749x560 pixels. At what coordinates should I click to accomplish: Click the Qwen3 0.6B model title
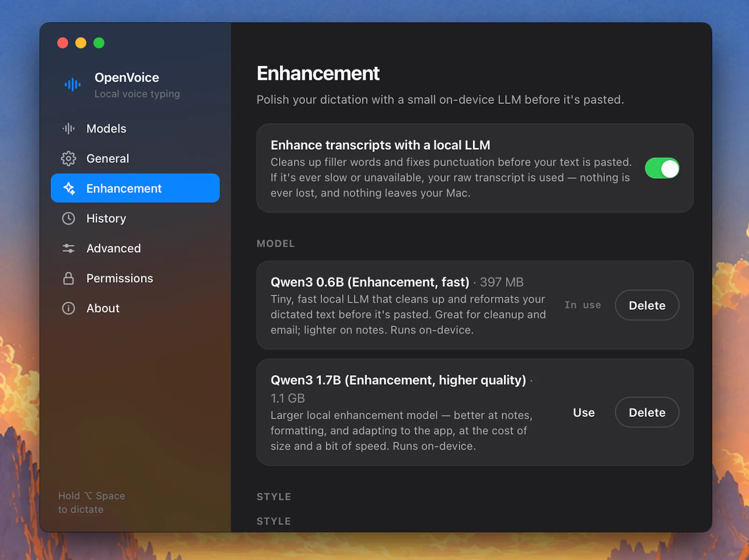(x=370, y=282)
